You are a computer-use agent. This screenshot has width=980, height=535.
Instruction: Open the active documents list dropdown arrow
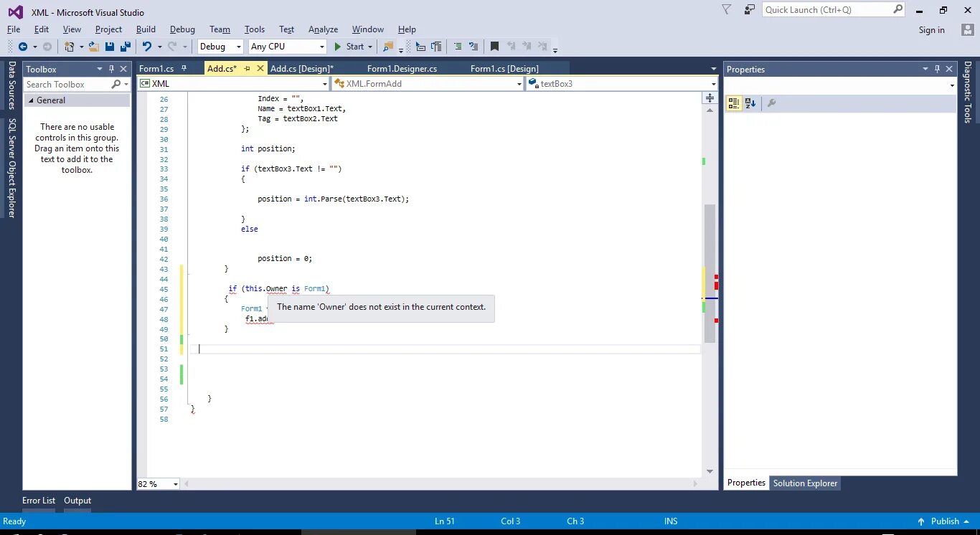coord(713,69)
